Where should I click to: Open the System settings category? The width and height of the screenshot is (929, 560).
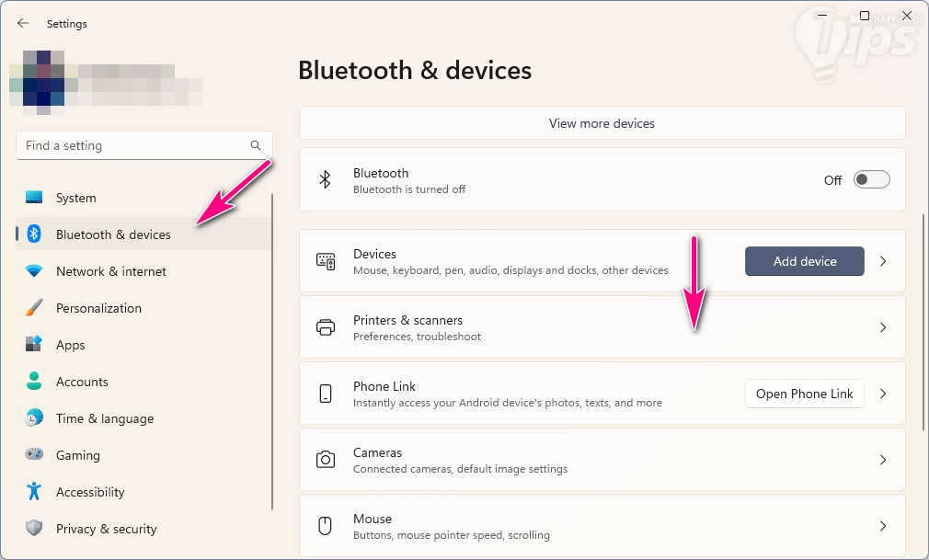click(75, 198)
